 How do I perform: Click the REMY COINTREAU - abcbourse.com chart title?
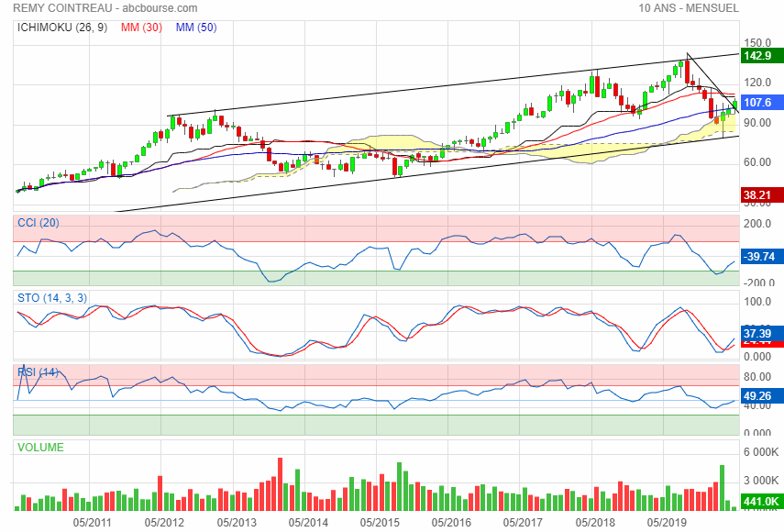(x=105, y=8)
